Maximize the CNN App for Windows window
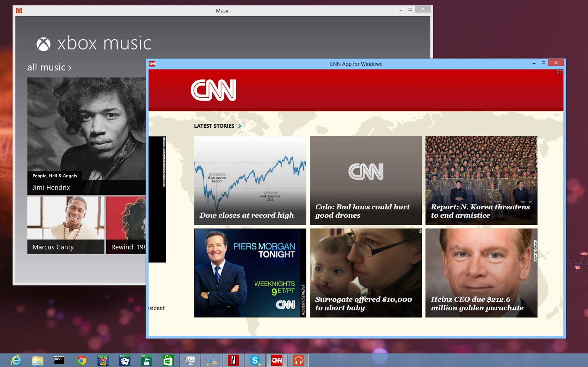This screenshot has width=588, height=367. [544, 63]
